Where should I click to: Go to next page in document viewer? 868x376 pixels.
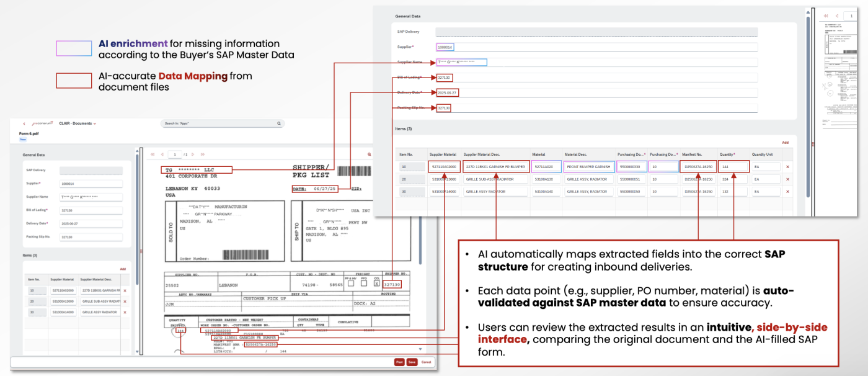(193, 154)
